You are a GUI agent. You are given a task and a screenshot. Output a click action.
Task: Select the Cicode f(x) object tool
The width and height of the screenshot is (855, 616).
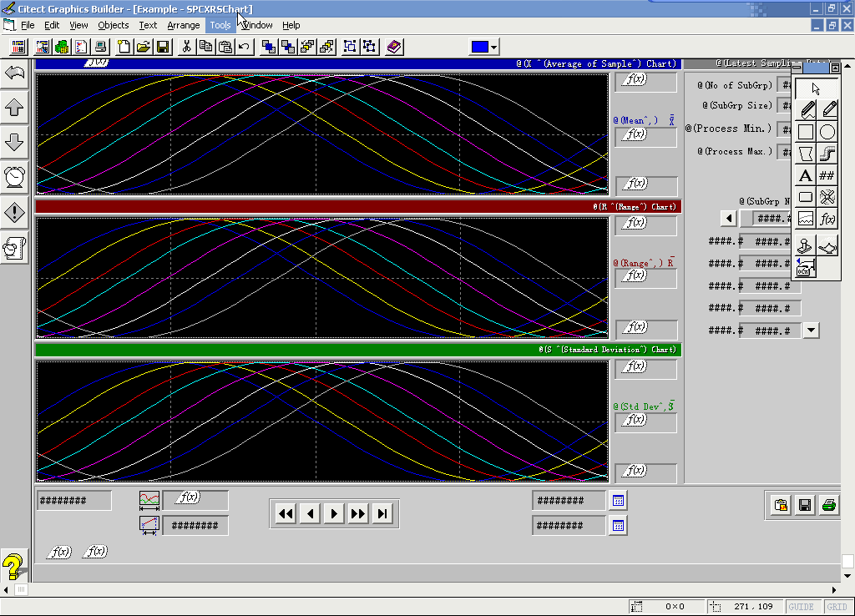pyautogui.click(x=827, y=220)
